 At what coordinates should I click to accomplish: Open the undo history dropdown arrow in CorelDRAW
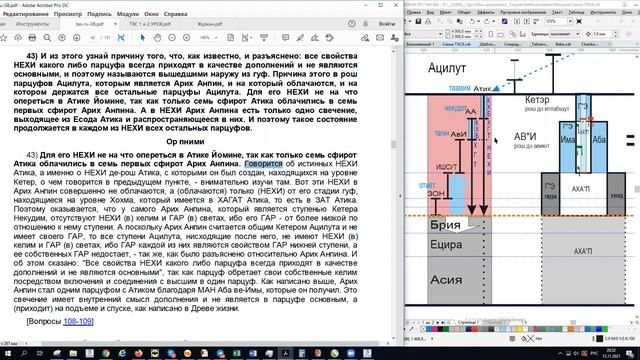(x=478, y=21)
